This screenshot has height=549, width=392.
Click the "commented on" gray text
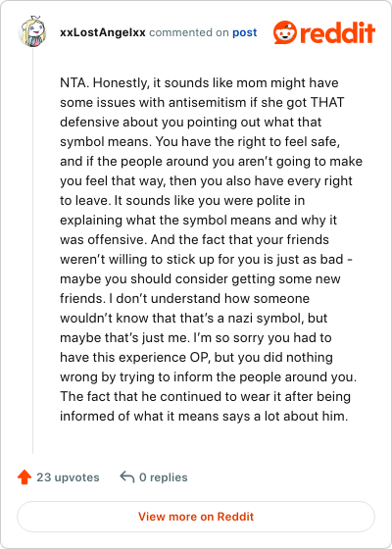189,32
